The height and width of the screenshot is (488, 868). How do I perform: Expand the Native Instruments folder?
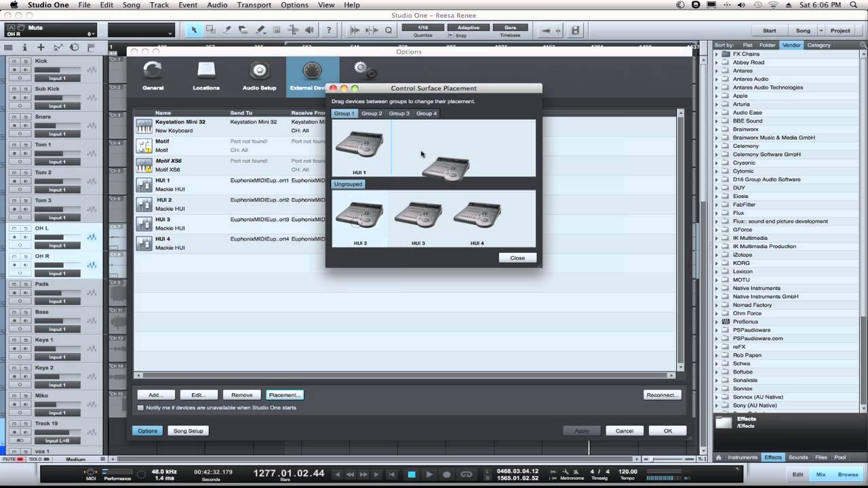(717, 288)
